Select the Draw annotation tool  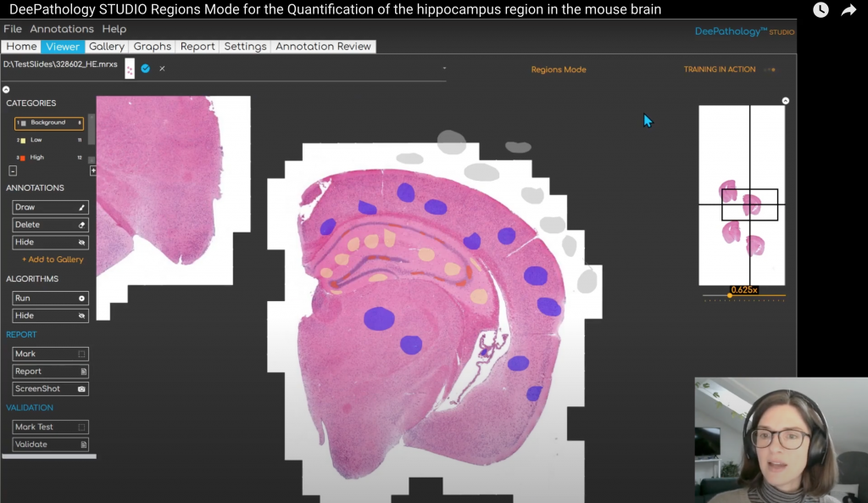[x=50, y=207]
